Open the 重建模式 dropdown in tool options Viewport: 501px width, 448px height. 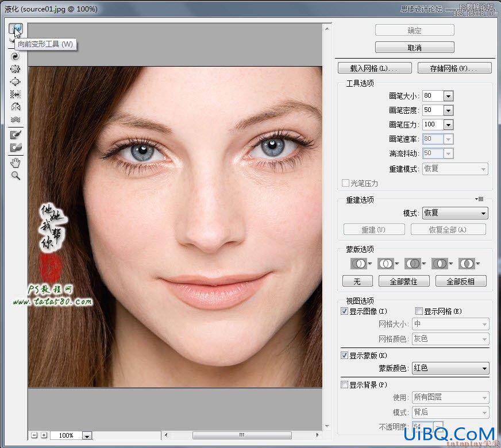click(x=455, y=169)
